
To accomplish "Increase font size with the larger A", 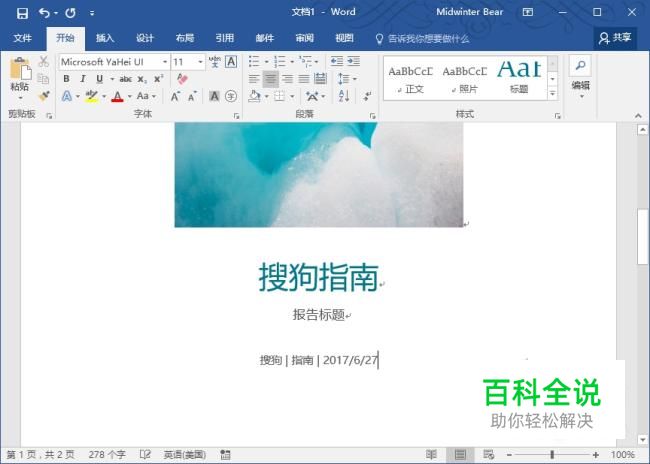I will coord(175,97).
